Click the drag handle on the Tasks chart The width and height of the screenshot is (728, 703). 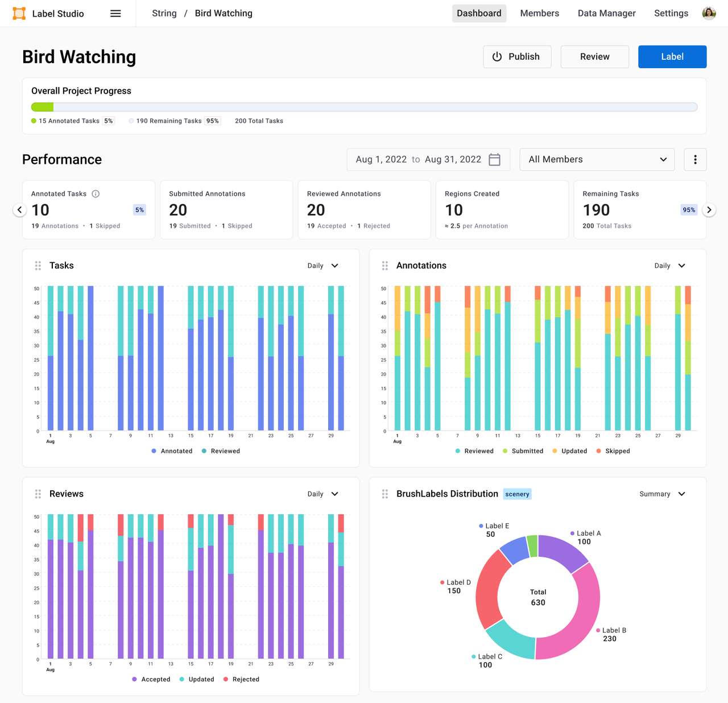click(x=38, y=265)
